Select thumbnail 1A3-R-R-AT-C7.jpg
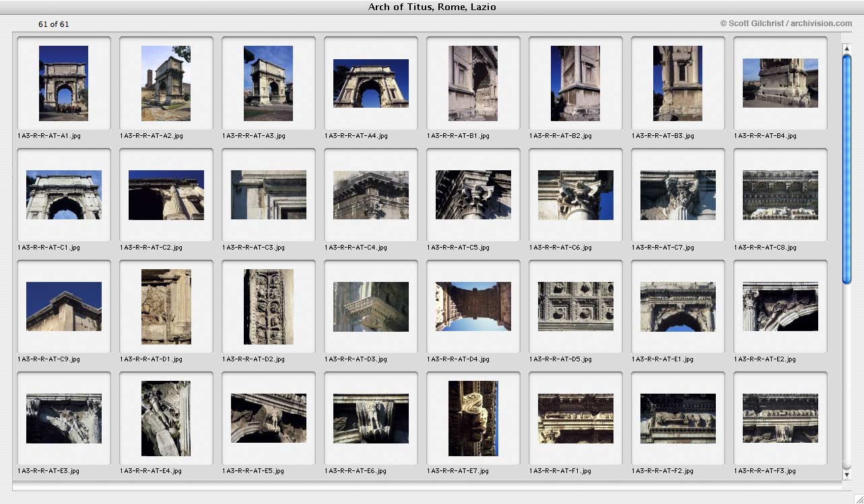 tap(678, 195)
